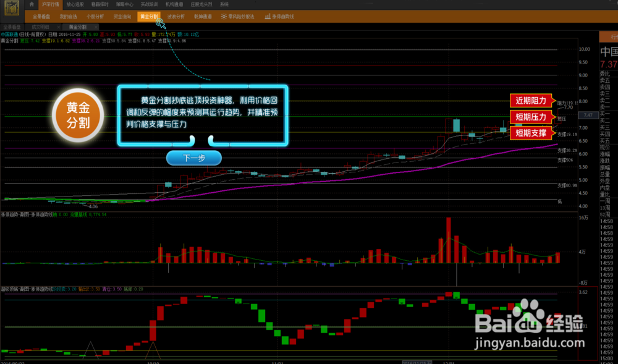Select 个股分析 in the orange toolbar
618x364 pixels.
tap(95, 17)
